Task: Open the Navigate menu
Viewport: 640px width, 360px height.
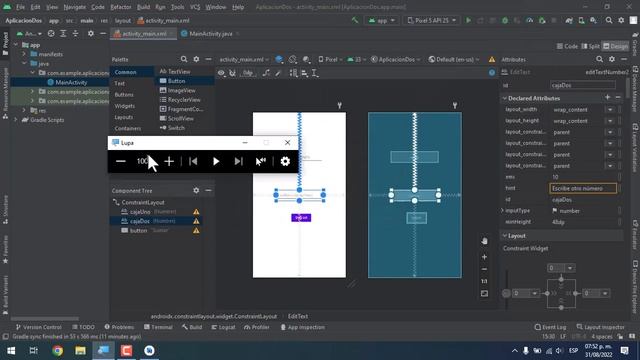Action: [x=74, y=7]
